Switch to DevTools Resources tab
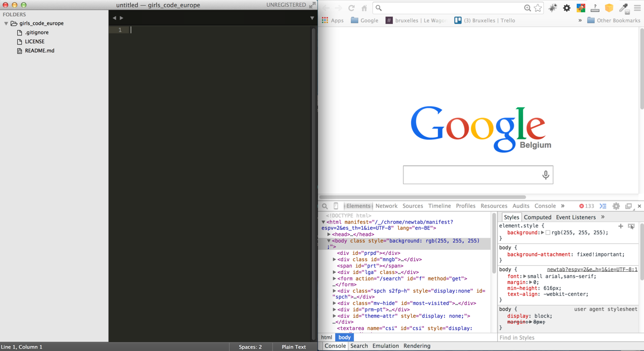Screen dimensions: 644x351 tap(494, 206)
